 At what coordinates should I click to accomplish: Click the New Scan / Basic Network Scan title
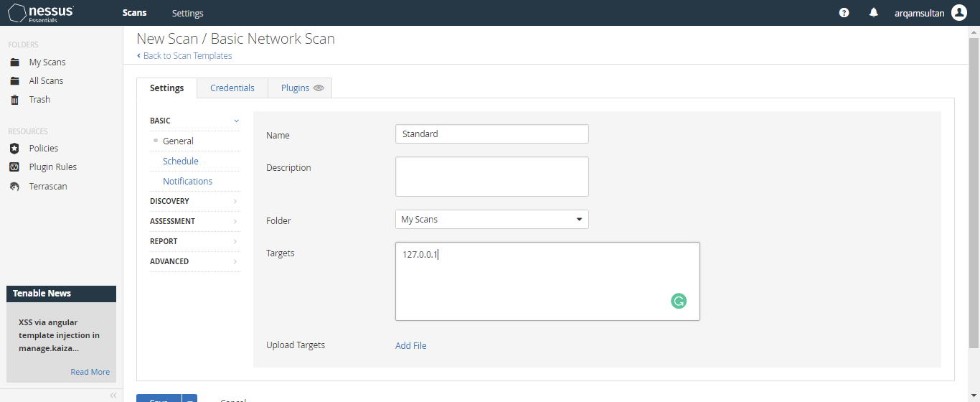236,39
